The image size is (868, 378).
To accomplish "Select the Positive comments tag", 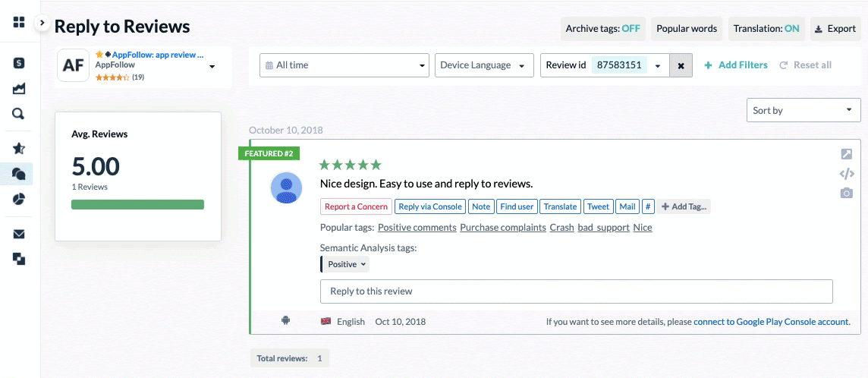I will click(417, 228).
